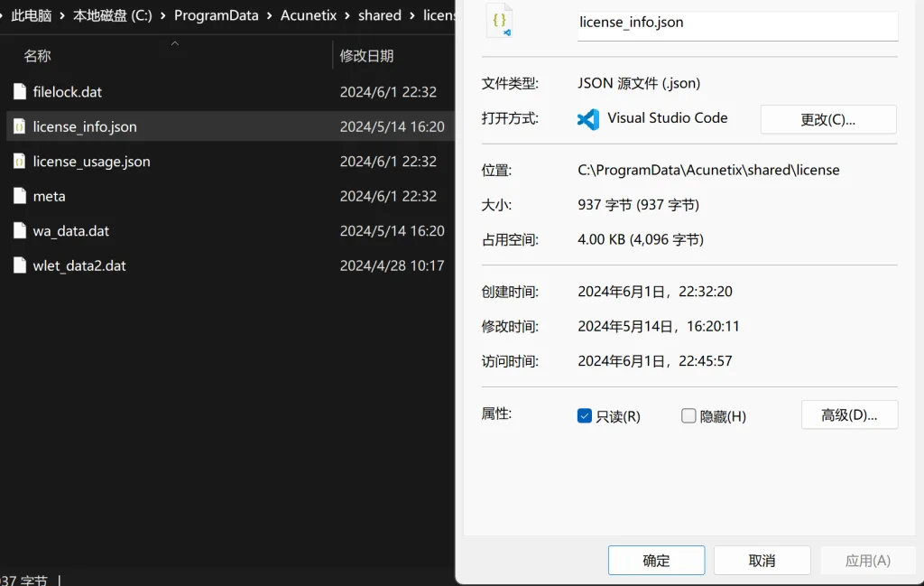The image size is (924, 586).
Task: Navigate to ProgramData breadcrumb
Action: pos(217,15)
